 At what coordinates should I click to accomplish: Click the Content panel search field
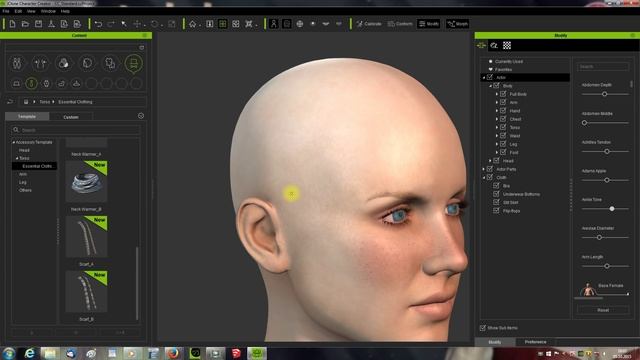[76, 130]
